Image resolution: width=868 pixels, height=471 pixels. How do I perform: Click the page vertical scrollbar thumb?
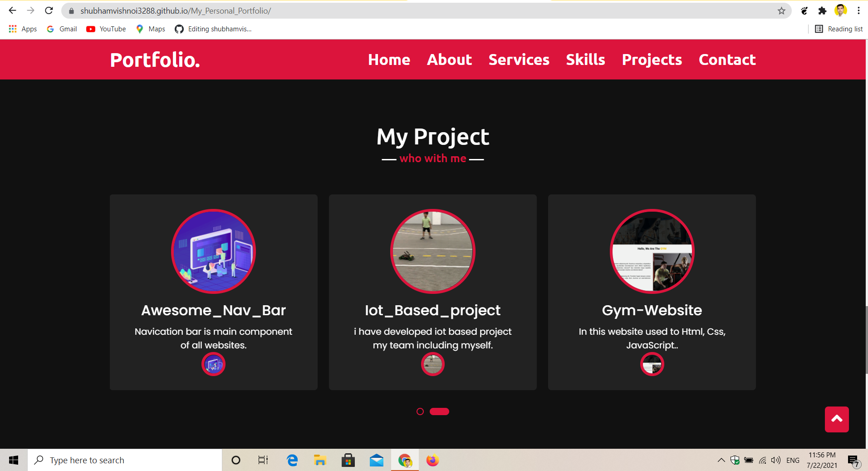point(866,340)
